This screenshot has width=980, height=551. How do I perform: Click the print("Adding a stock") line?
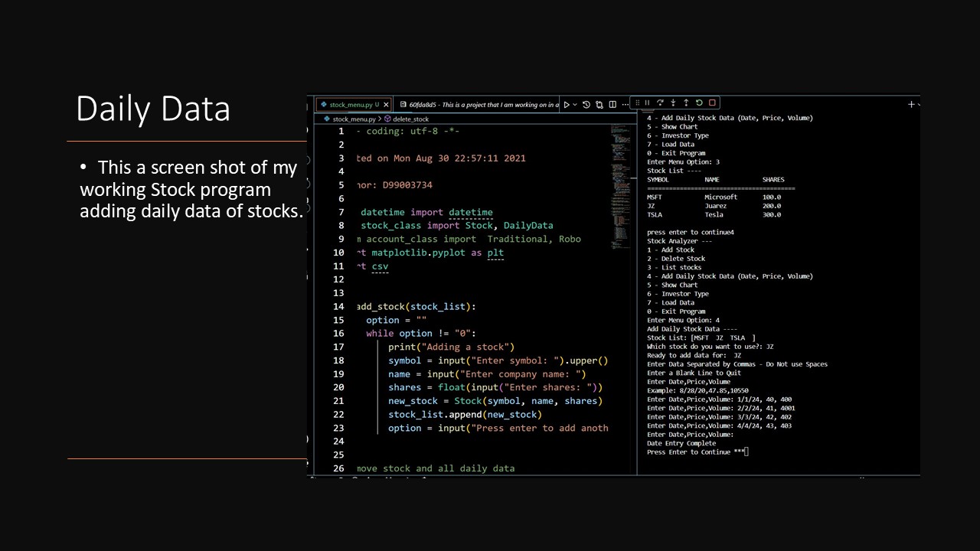point(451,347)
